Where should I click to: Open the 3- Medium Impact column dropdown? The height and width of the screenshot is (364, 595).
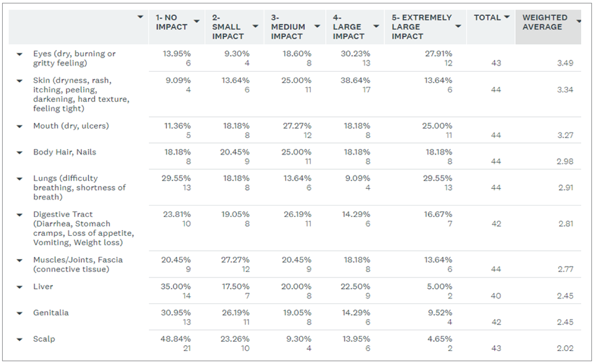pyautogui.click(x=317, y=26)
